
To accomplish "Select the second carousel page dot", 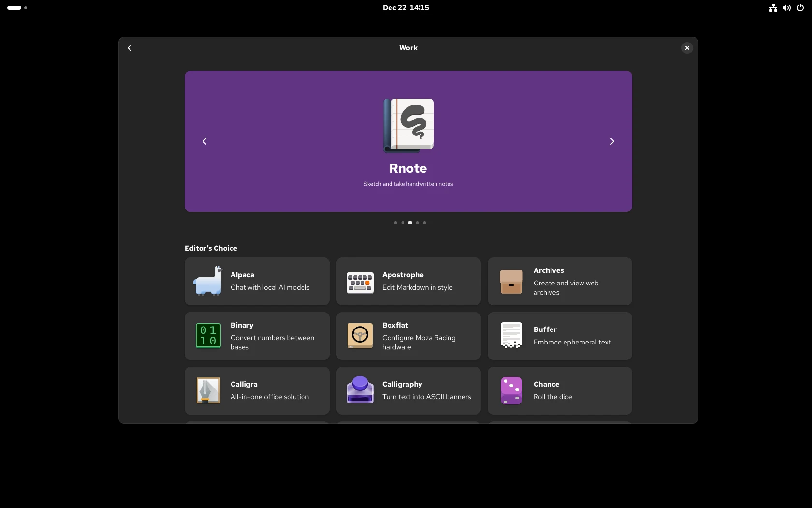I will click(x=402, y=223).
